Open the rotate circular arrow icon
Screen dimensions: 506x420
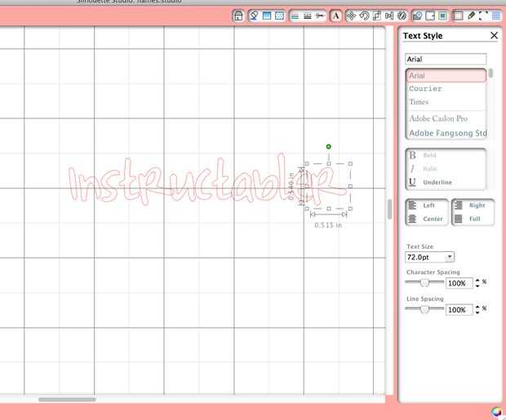pos(364,15)
